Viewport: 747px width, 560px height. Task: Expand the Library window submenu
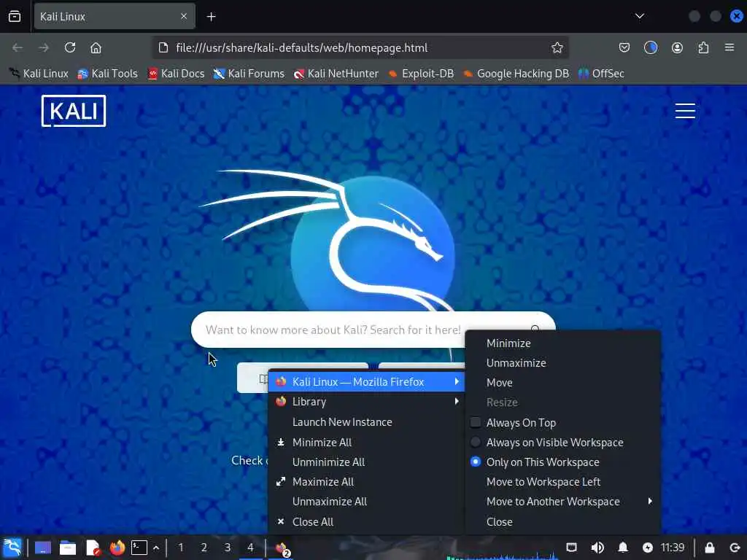[367, 402]
